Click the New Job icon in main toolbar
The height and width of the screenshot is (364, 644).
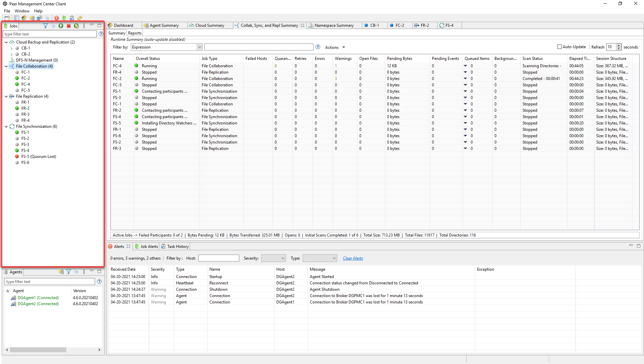point(7,18)
